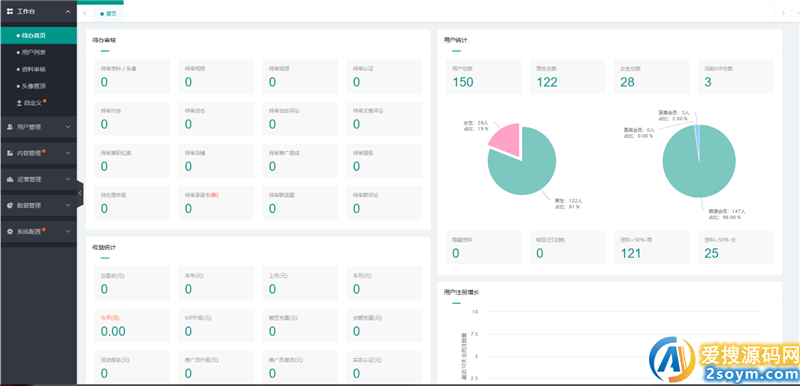Click the 余额充值(元) card

(384, 325)
